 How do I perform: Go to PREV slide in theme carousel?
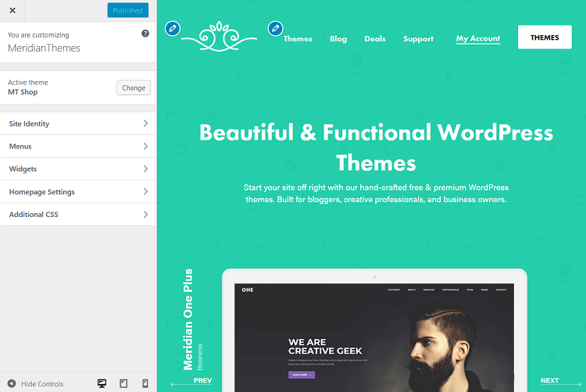191,381
